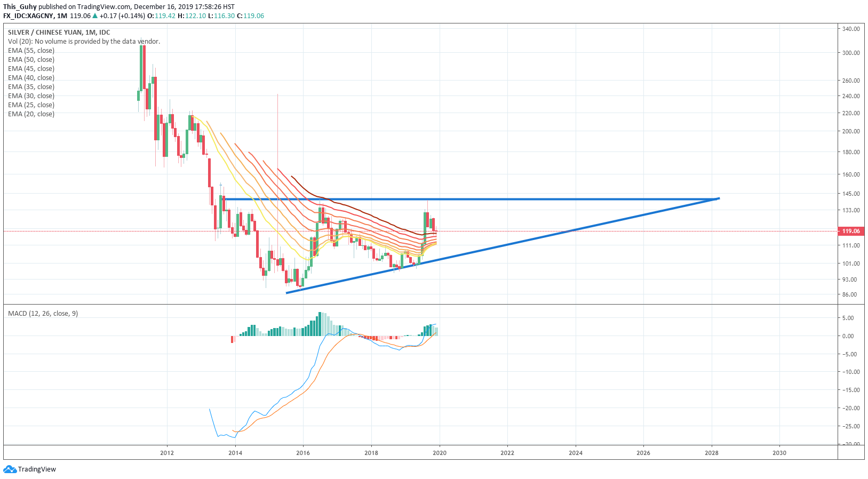Select the EMA (25, close) legend
This screenshot has width=868, height=479.
(x=31, y=105)
